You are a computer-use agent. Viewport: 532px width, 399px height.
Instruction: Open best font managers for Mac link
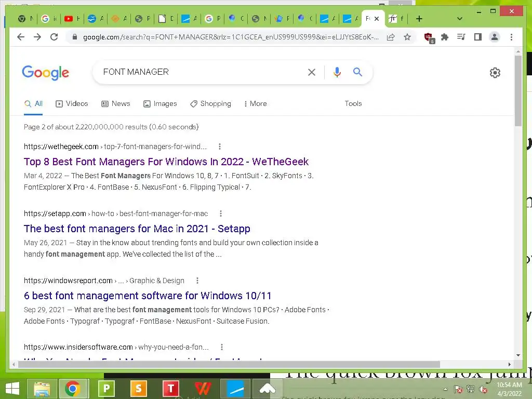[x=137, y=229]
